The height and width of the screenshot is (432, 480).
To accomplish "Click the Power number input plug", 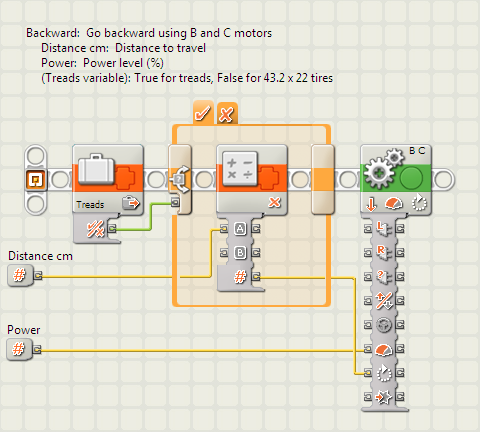I will pos(19,349).
